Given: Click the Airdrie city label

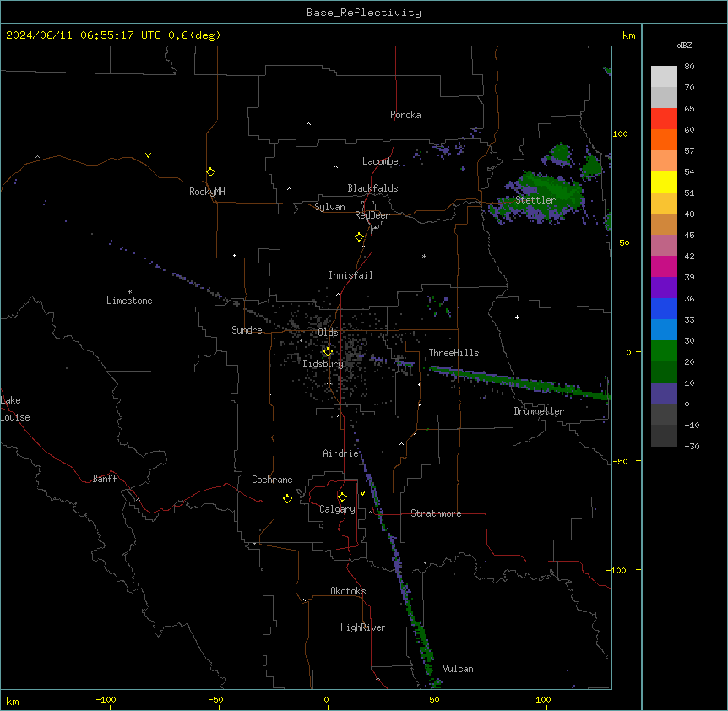Looking at the screenshot, I should (341, 453).
